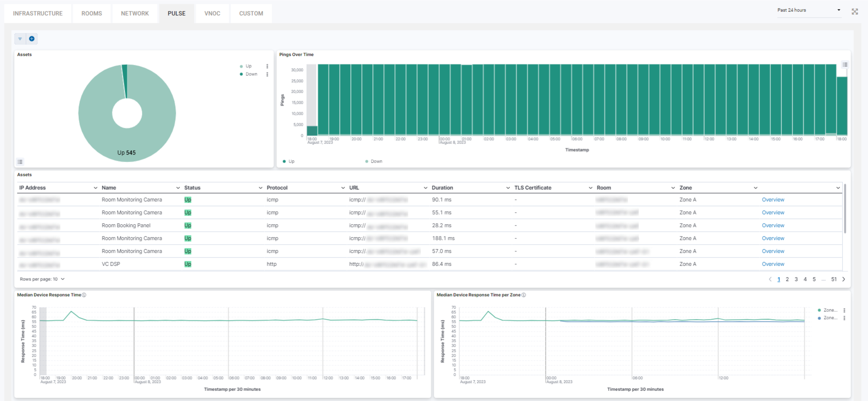Toggle Down series in Pings Over Time legend
This screenshot has height=401, width=868.
pos(374,161)
